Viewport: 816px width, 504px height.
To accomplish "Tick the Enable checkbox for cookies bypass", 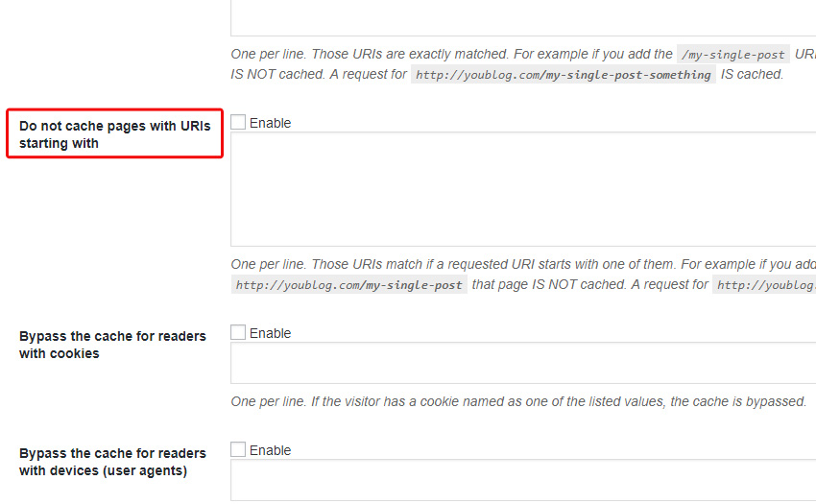I will click(x=238, y=332).
